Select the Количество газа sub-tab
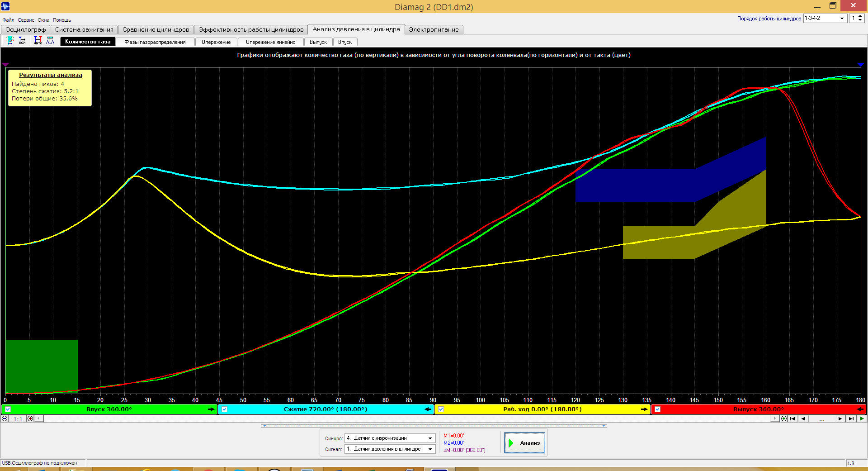868x471 pixels. coord(88,42)
